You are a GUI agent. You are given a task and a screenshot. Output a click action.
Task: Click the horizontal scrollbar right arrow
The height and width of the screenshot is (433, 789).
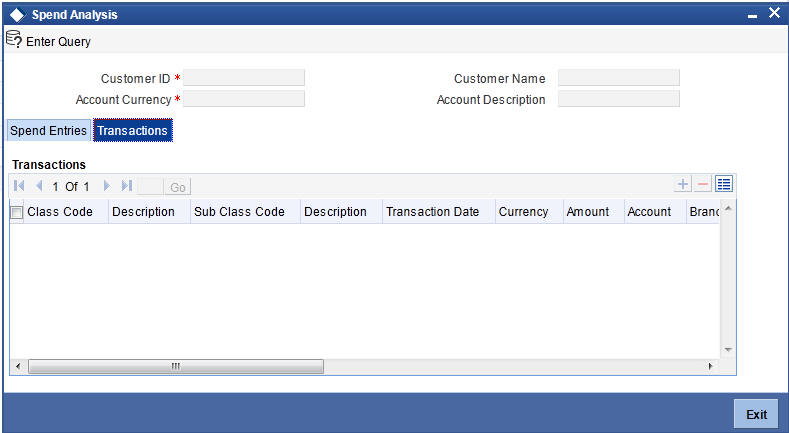710,366
